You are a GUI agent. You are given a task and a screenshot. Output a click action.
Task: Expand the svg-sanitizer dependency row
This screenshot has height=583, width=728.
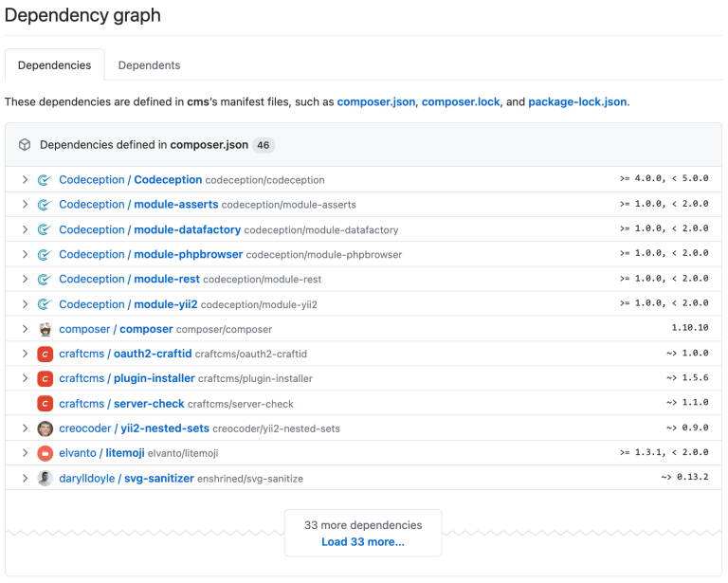click(x=25, y=478)
